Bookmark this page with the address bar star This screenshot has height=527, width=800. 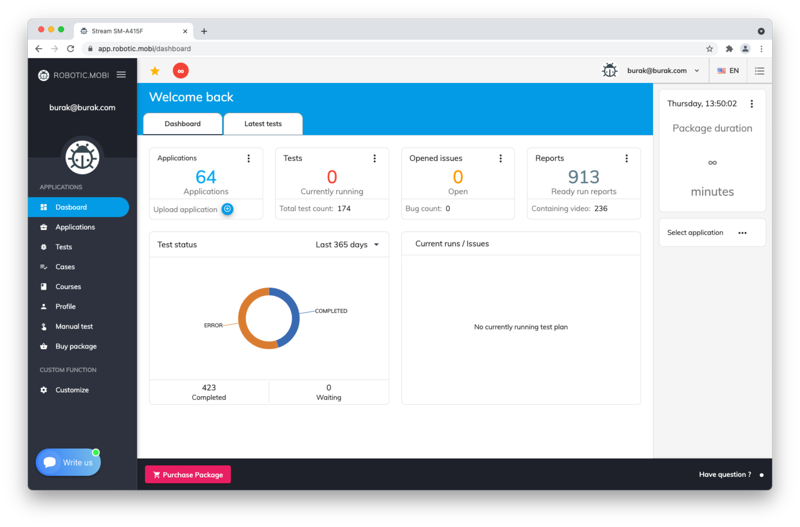[x=710, y=48]
